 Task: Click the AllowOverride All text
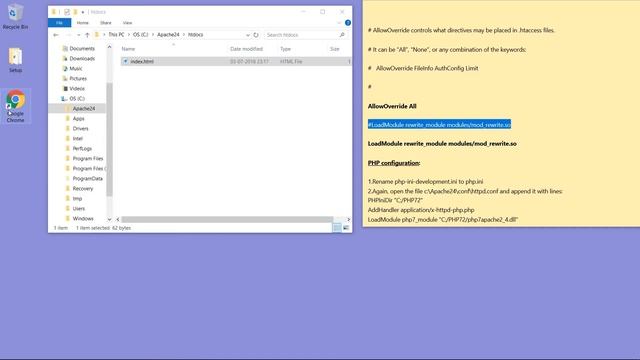[392, 106]
